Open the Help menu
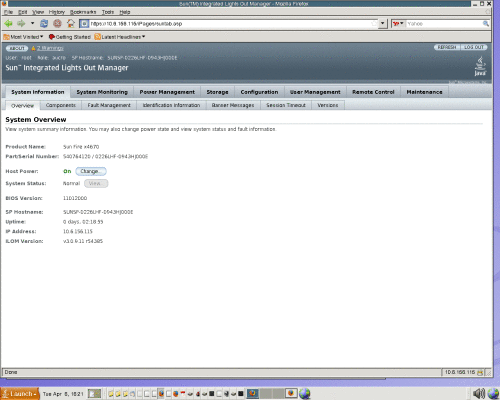This screenshot has height=400, width=500. [x=125, y=12]
